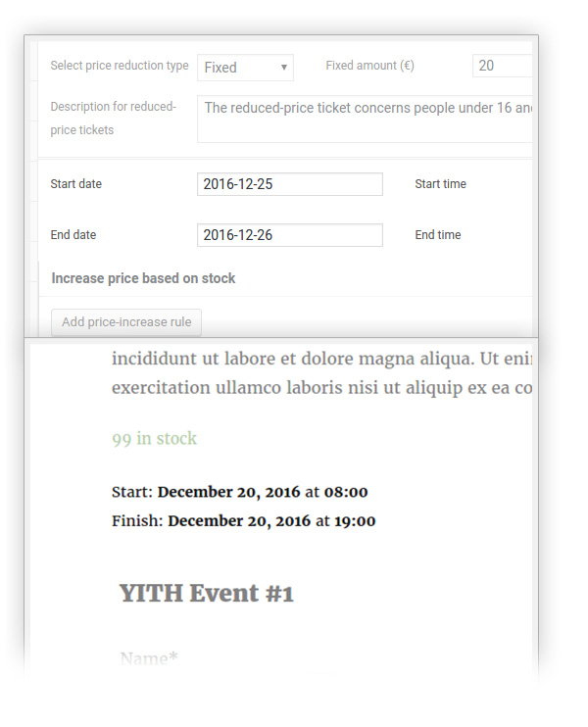The image size is (588, 727).
Task: Click the Increase price based on stock heading
Action: coord(143,278)
